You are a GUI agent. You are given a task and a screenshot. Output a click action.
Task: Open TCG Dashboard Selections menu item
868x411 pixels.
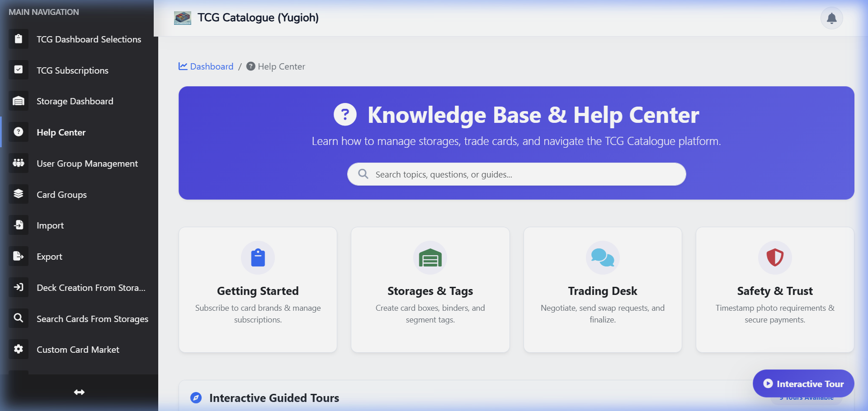pos(79,39)
